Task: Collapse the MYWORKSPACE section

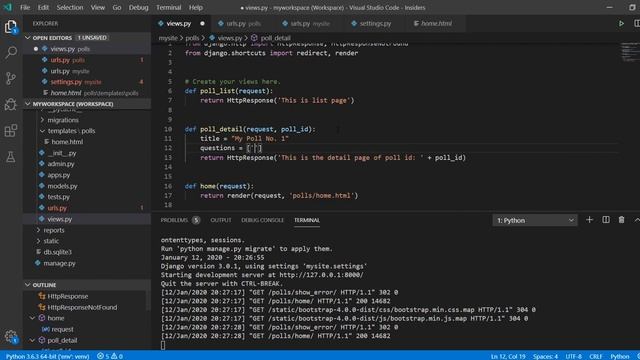Action: (x=28, y=104)
